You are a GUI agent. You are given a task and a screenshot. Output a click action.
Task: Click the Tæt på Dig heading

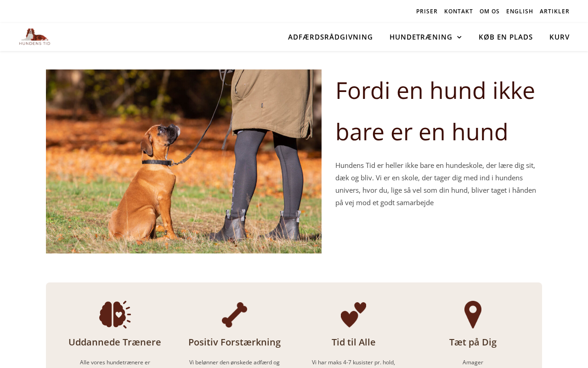point(473,342)
